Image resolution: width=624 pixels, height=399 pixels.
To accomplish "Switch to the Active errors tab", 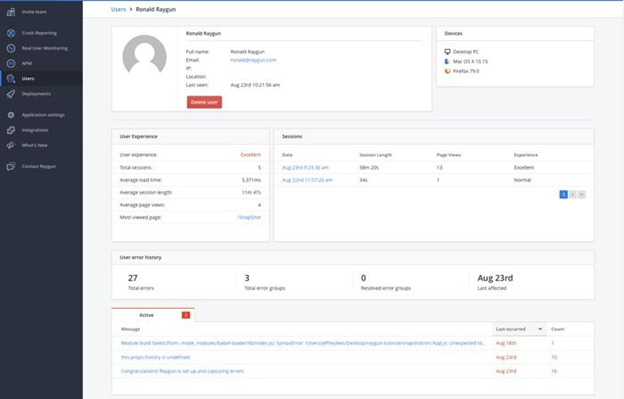I will click(x=153, y=315).
